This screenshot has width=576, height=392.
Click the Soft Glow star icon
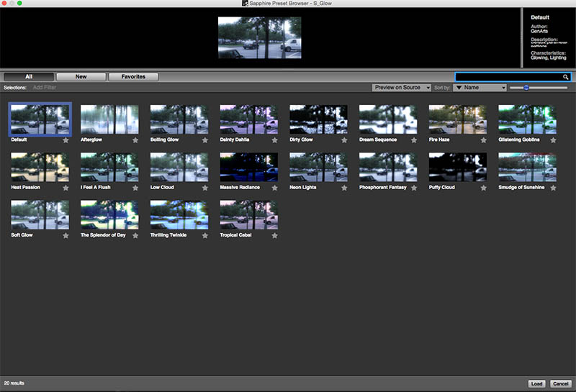tap(66, 236)
